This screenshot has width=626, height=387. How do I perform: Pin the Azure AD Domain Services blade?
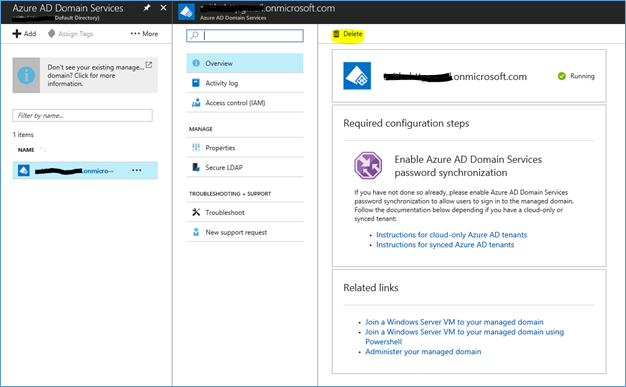coord(147,8)
